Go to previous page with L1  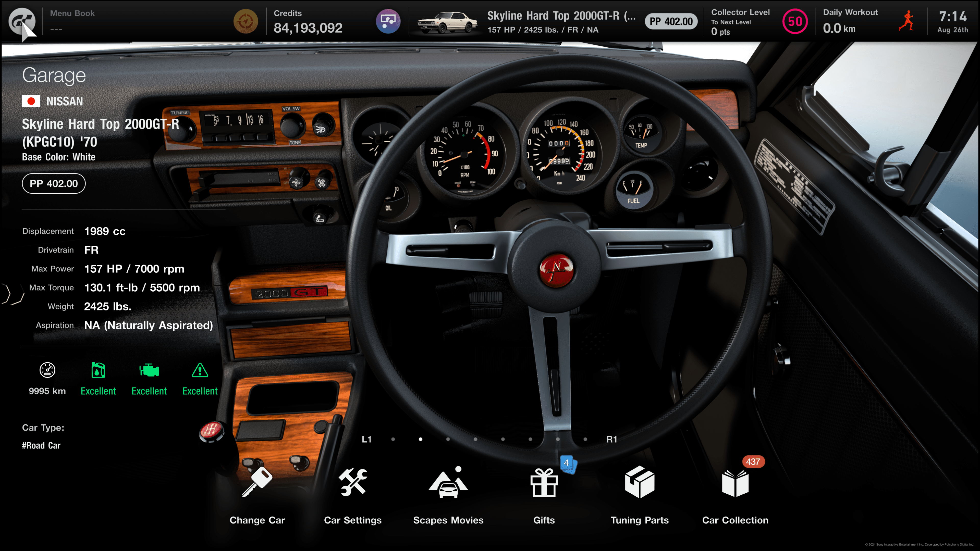pos(366,439)
